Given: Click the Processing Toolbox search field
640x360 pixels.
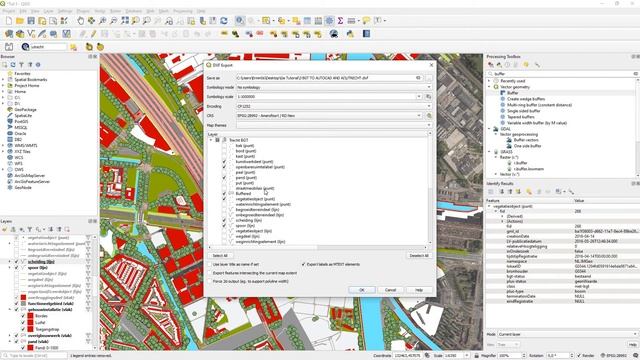Looking at the screenshot, I should pyautogui.click(x=562, y=74).
